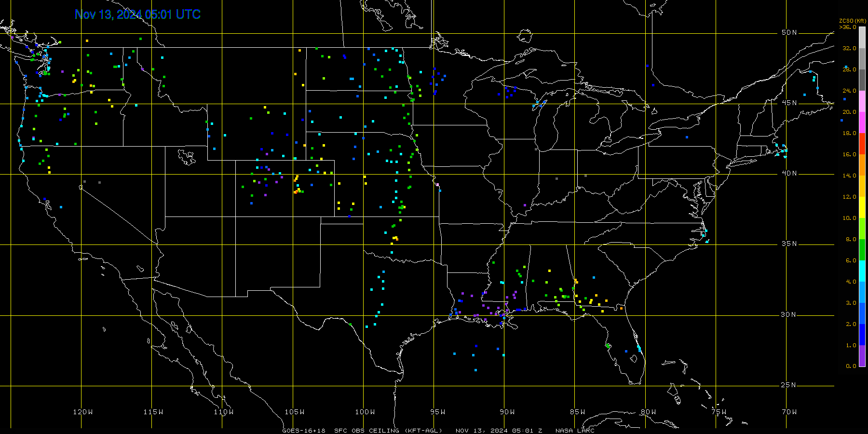
Task: Click the dark orange 14–16 kft legend color
Action: click(x=862, y=165)
